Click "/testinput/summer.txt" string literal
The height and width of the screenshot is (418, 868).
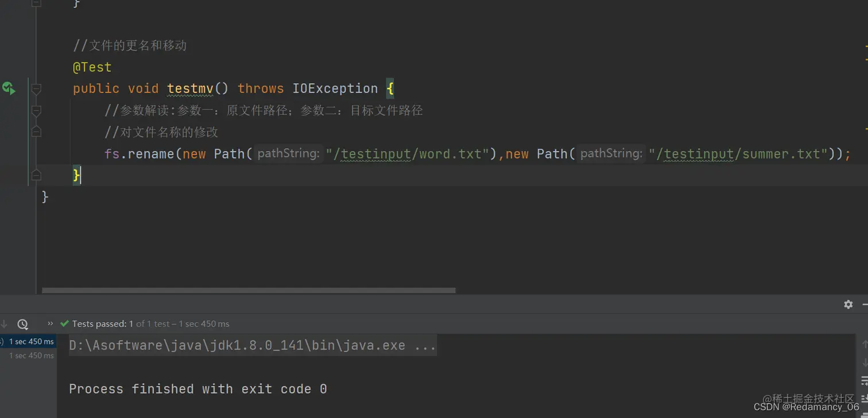[x=738, y=154]
